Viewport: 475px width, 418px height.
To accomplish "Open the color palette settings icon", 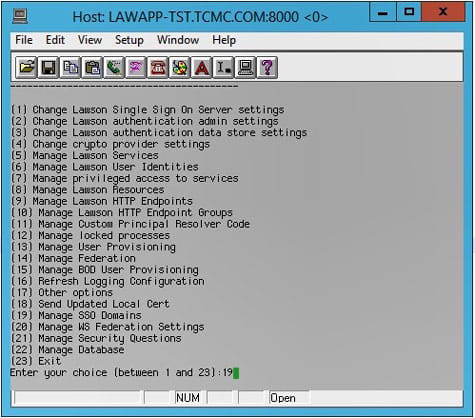I will 180,68.
